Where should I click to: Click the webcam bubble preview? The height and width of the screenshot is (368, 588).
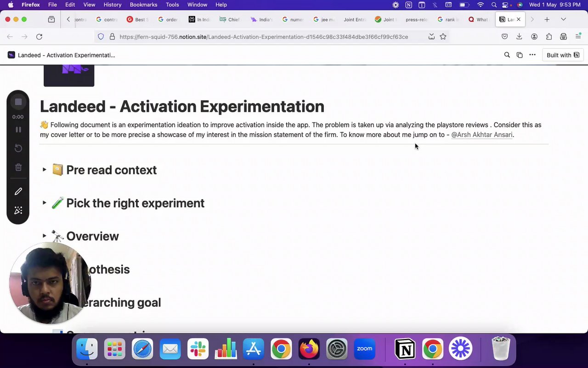pos(50,283)
